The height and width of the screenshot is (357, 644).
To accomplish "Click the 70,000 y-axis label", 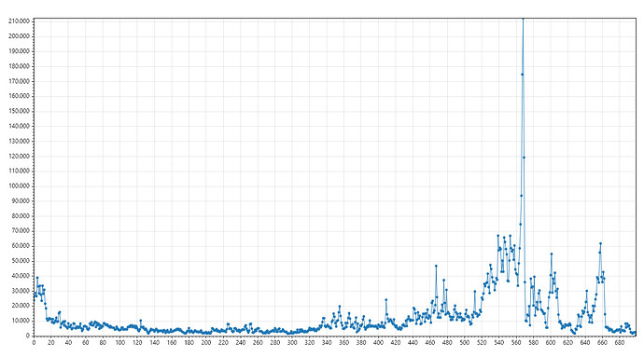I will coord(20,231).
